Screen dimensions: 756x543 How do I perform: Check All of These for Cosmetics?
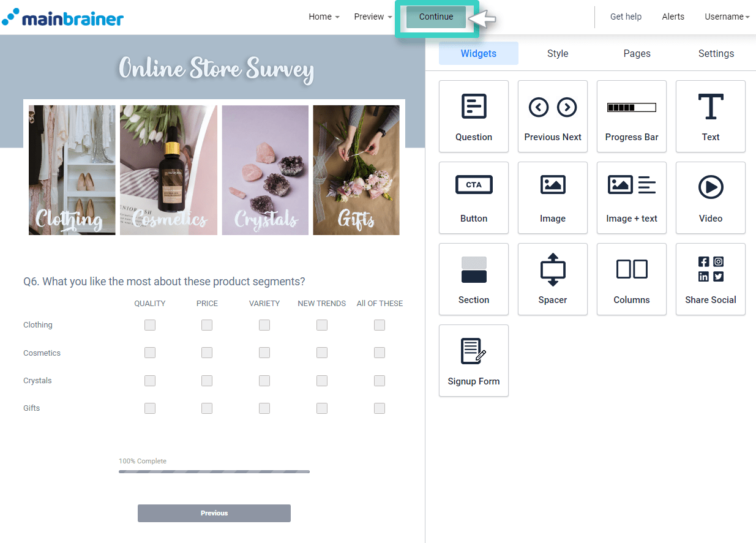point(380,353)
